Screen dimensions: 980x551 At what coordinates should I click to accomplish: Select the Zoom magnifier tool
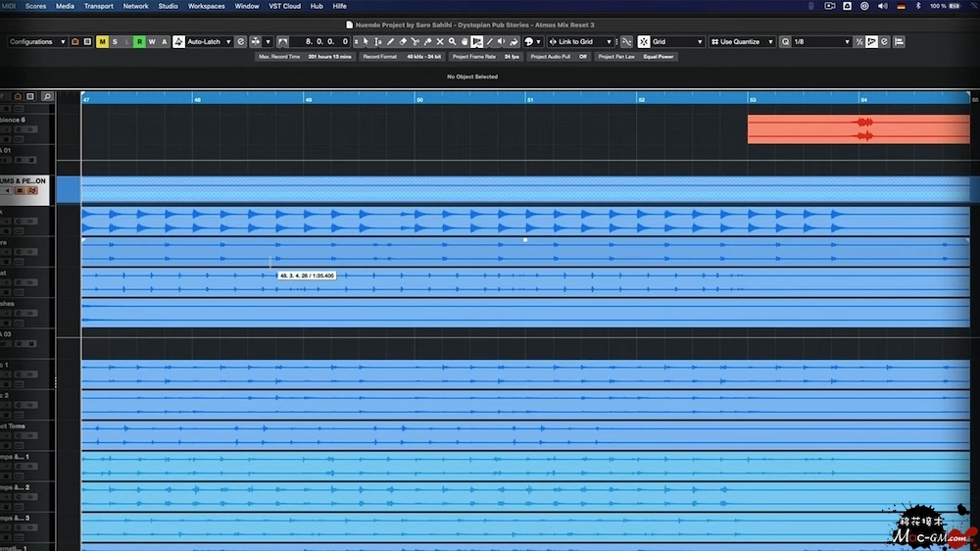452,42
